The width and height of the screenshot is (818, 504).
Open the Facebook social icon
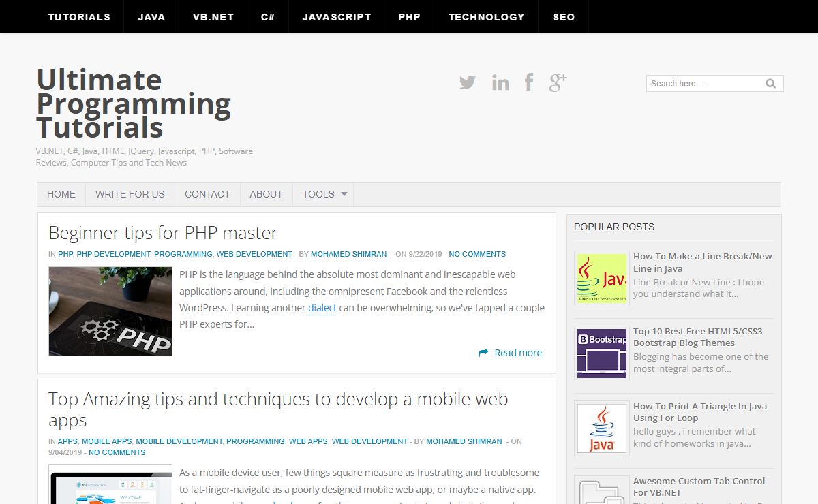(x=529, y=82)
